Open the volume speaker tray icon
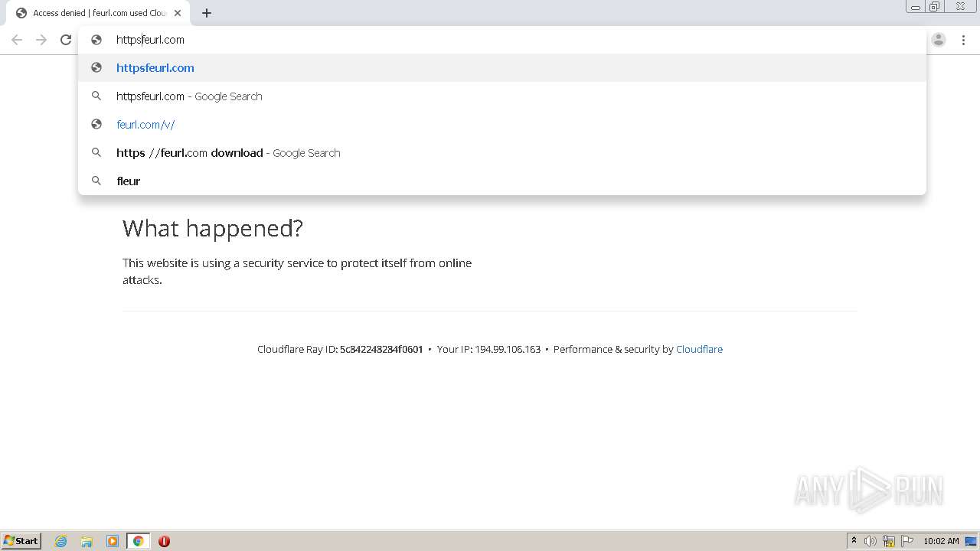The height and width of the screenshot is (551, 980). tap(871, 541)
